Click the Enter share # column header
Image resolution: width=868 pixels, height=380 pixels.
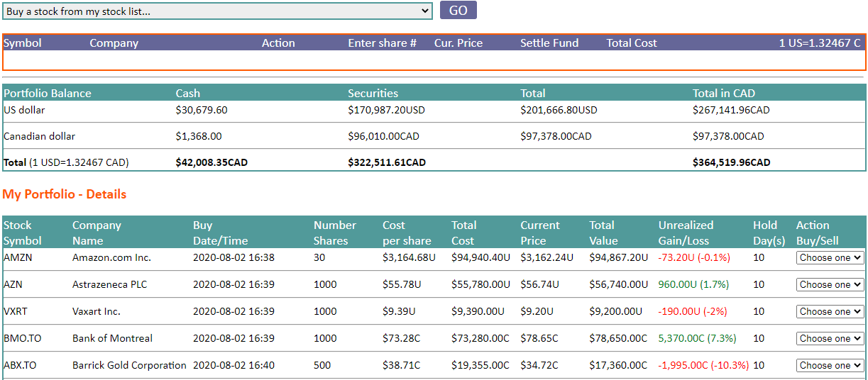(x=382, y=43)
